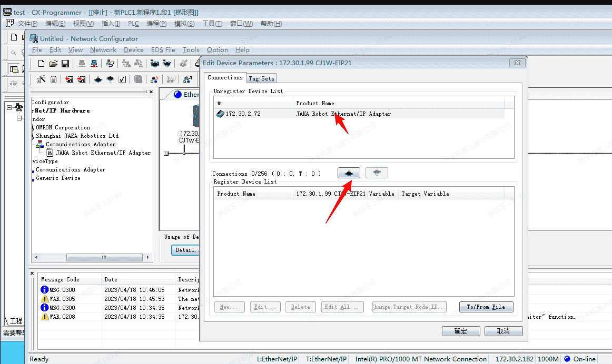Viewport: 612px width, 364px height.
Task: Switch to the Tag Sets tab
Action: pos(261,78)
